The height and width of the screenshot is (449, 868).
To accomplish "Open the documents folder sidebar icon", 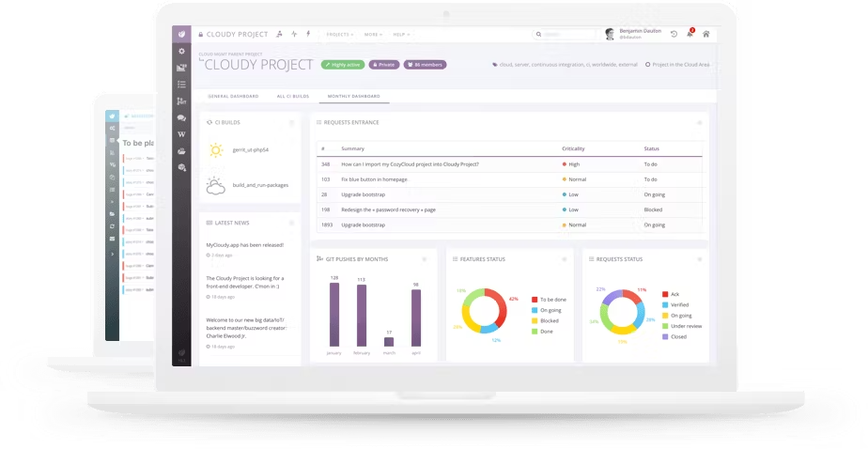I will click(181, 151).
